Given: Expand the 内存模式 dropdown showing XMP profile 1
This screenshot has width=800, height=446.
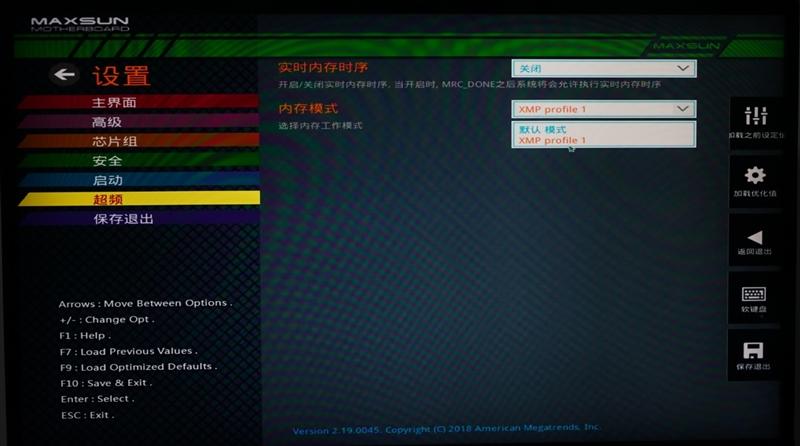Looking at the screenshot, I should click(604, 109).
